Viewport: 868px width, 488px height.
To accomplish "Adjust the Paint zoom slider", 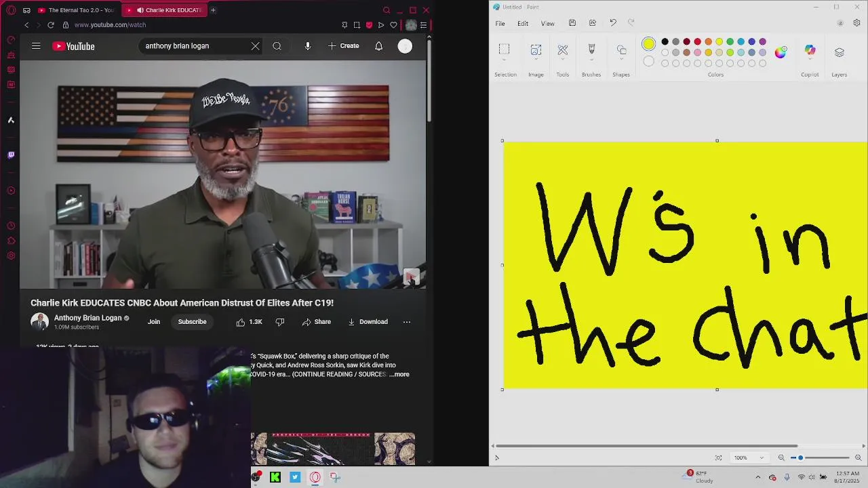I will (820, 457).
